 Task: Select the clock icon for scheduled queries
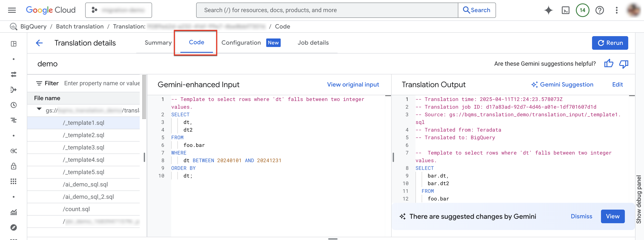coord(13,105)
